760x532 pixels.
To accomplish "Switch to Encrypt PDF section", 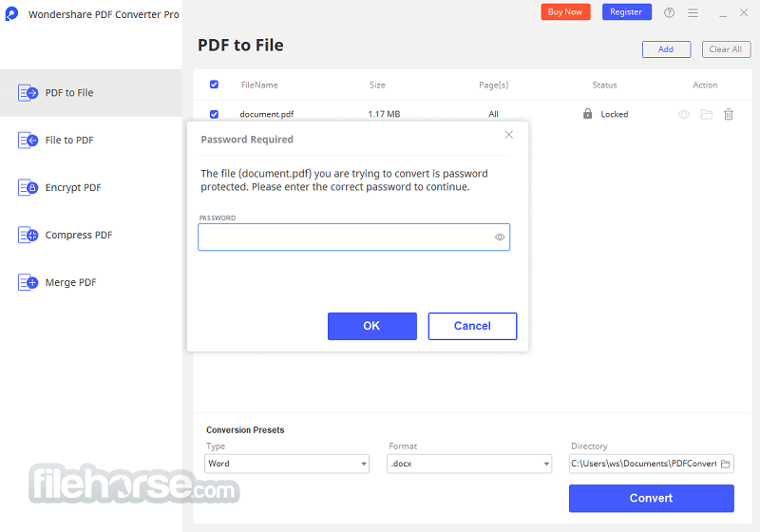I will point(91,187).
